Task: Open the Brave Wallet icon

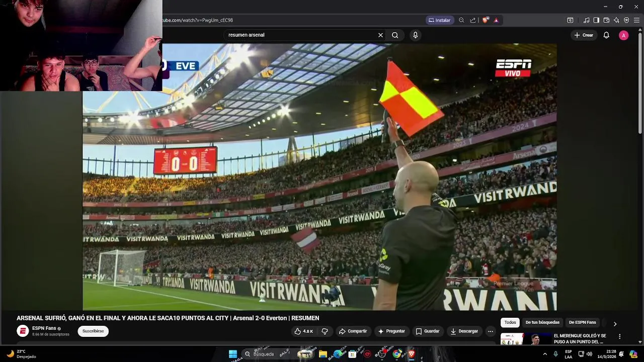Action: coord(606,20)
